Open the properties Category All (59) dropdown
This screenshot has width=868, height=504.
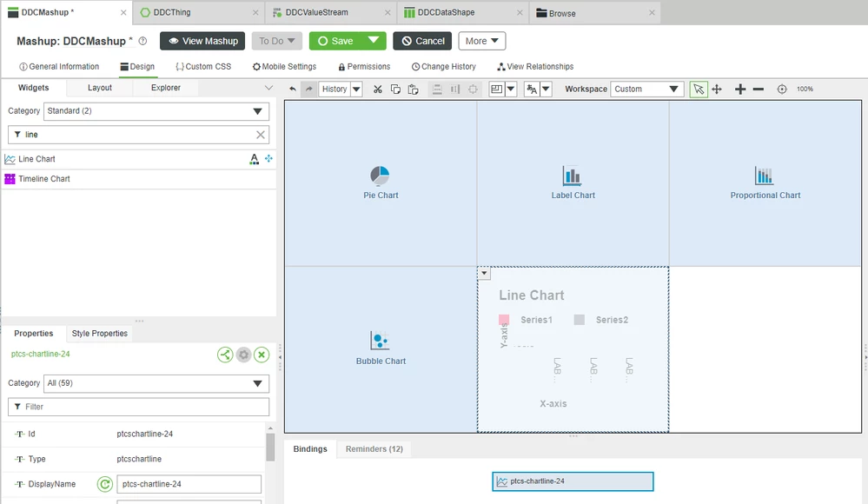(x=156, y=383)
